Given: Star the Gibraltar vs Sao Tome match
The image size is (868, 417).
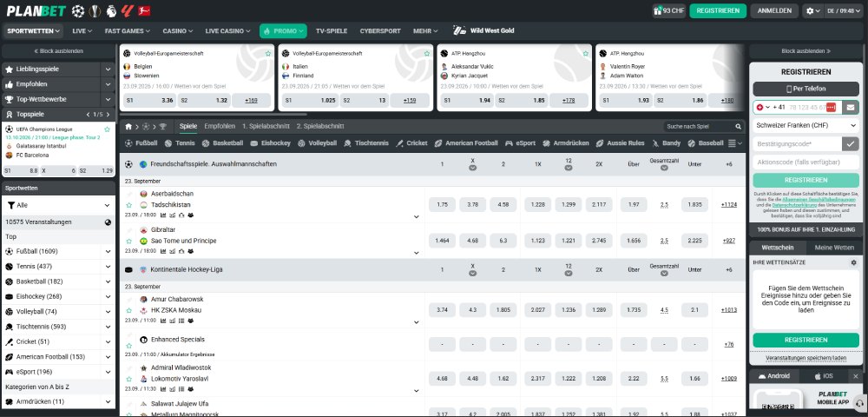Looking at the screenshot, I should 129,242.
